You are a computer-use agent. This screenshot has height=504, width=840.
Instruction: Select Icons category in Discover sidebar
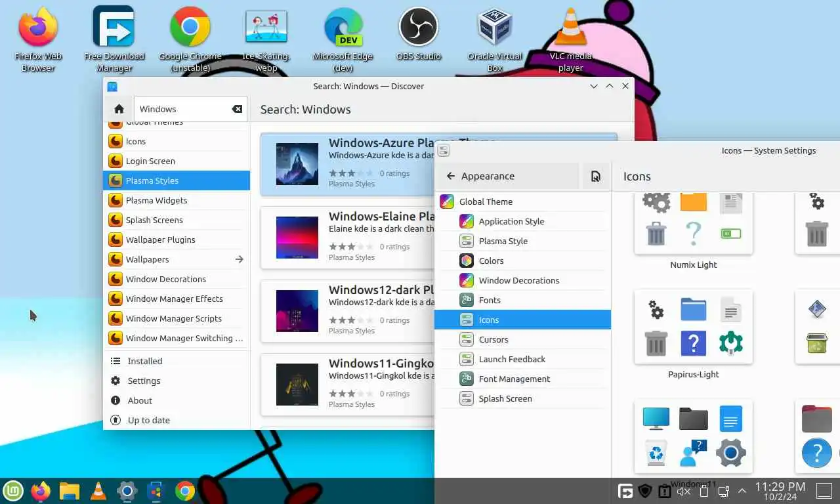[177, 141]
